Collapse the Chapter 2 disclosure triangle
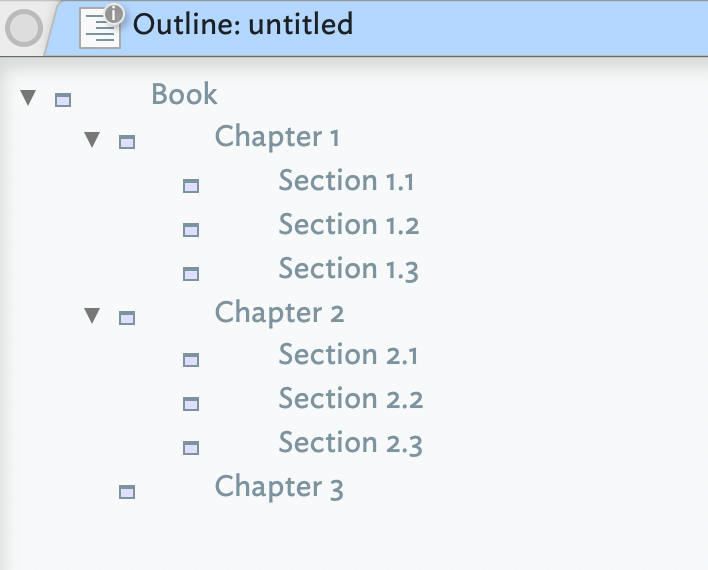 pyautogui.click(x=92, y=316)
